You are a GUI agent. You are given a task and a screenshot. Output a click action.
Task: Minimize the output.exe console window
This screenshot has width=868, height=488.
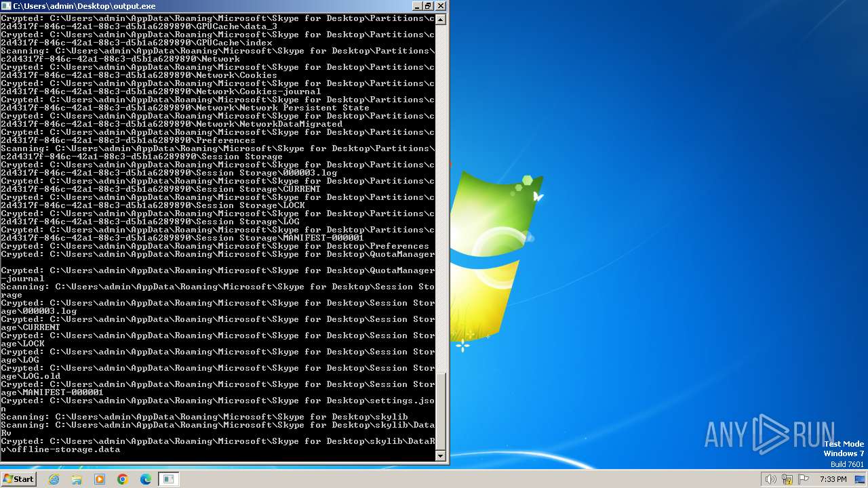[x=416, y=5]
